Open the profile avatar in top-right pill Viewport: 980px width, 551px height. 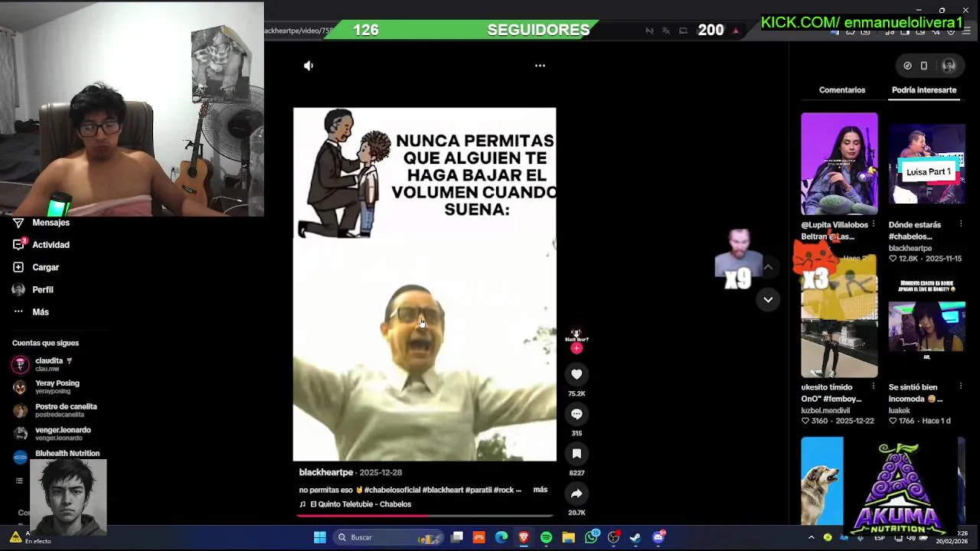[949, 66]
